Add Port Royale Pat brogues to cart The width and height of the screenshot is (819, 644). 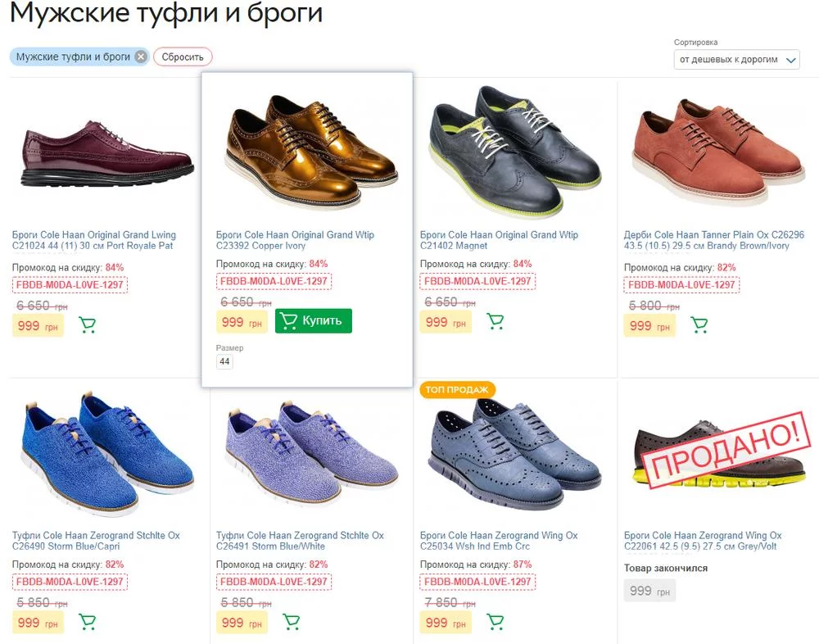coord(88,325)
